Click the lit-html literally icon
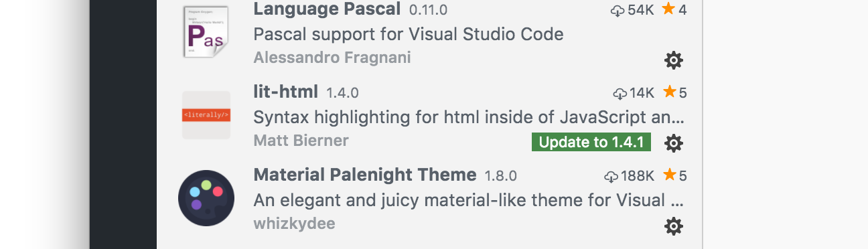This screenshot has width=868, height=249. (x=206, y=115)
